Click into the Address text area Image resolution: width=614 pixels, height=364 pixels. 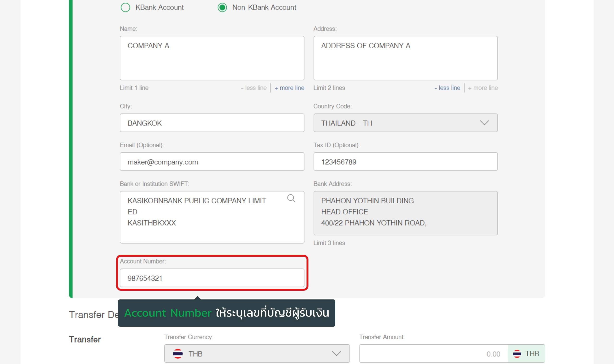pos(405,58)
